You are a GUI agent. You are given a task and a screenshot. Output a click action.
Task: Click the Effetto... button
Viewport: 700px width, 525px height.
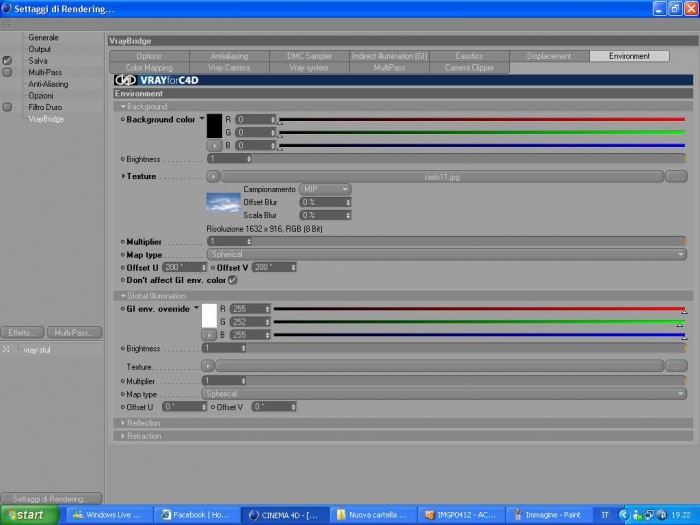coord(22,333)
